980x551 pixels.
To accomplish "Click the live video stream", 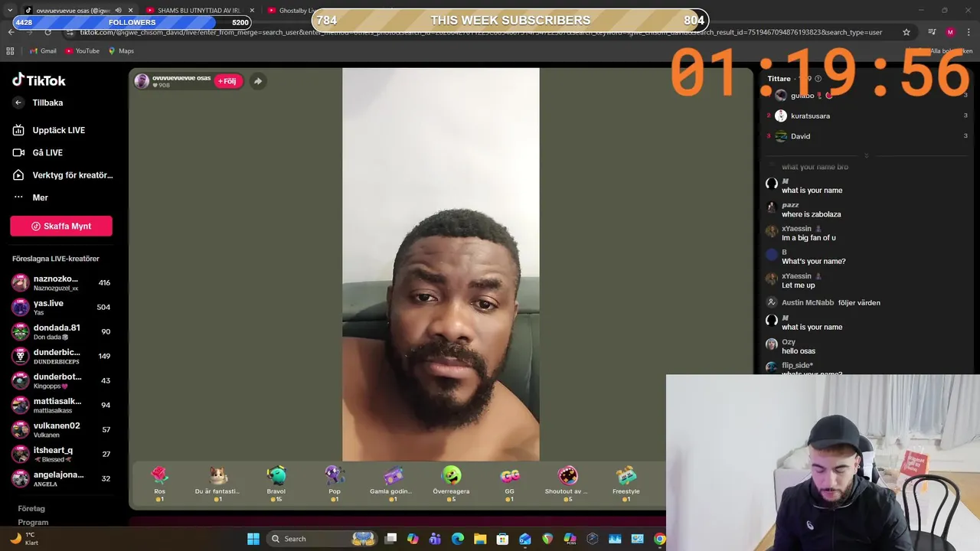I will click(x=441, y=265).
